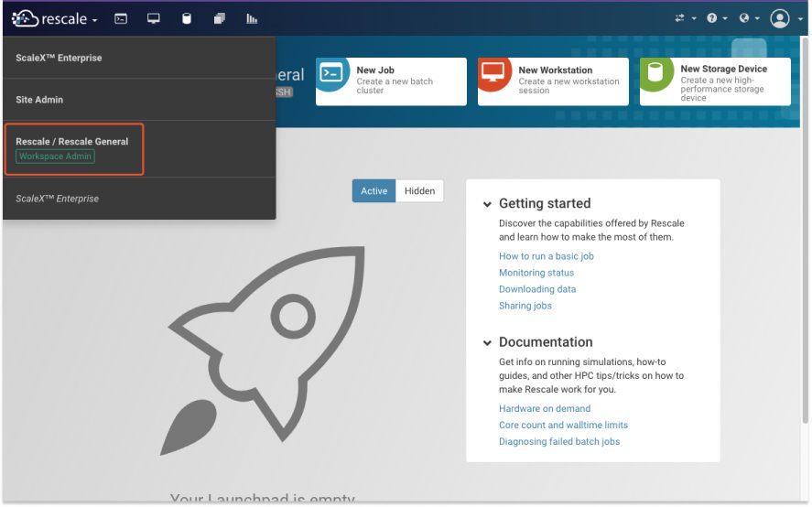This screenshot has height=507, width=812.
Task: Open 'Diagnosing failed batch jobs' link
Action: [558, 442]
